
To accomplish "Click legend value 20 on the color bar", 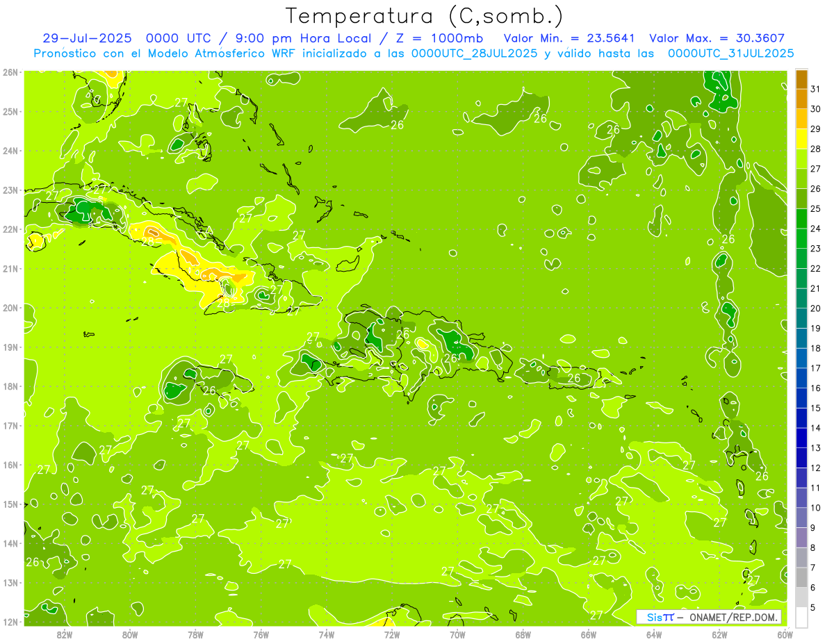I will point(816,308).
